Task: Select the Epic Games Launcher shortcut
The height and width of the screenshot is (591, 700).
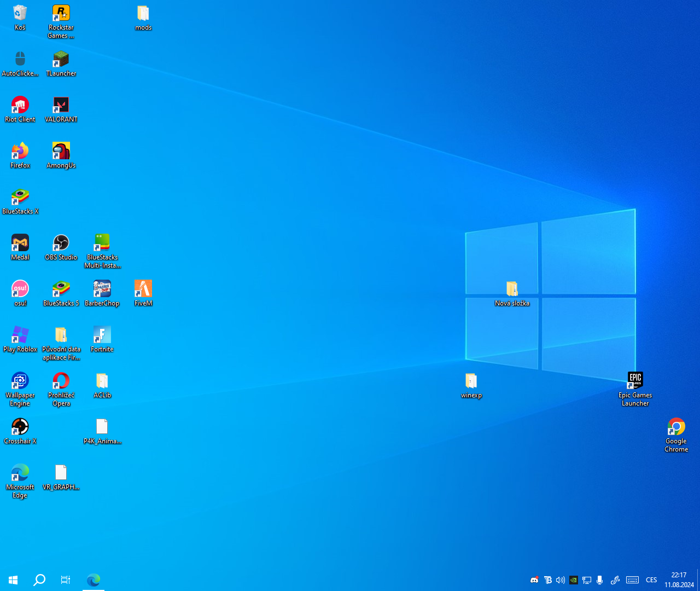Action: tap(635, 390)
